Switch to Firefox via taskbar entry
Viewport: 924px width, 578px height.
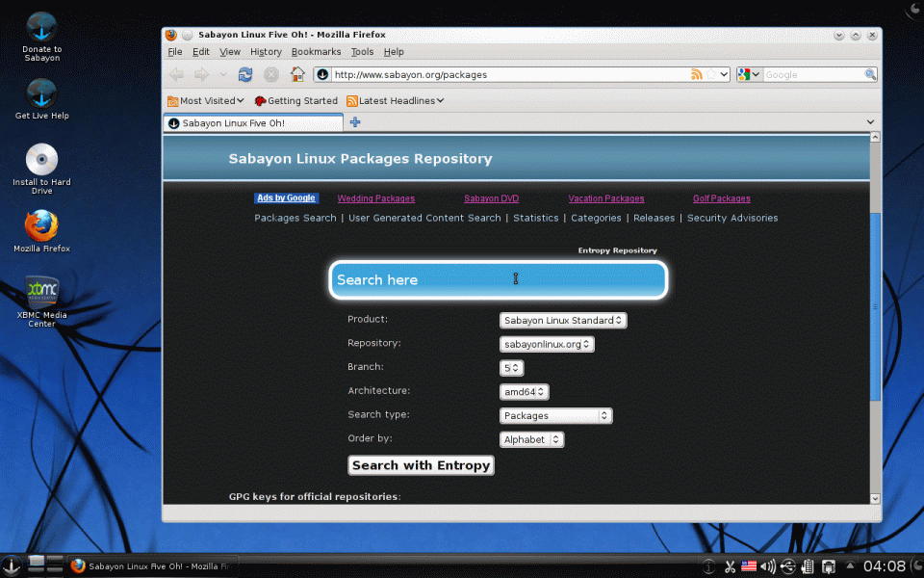tap(153, 566)
